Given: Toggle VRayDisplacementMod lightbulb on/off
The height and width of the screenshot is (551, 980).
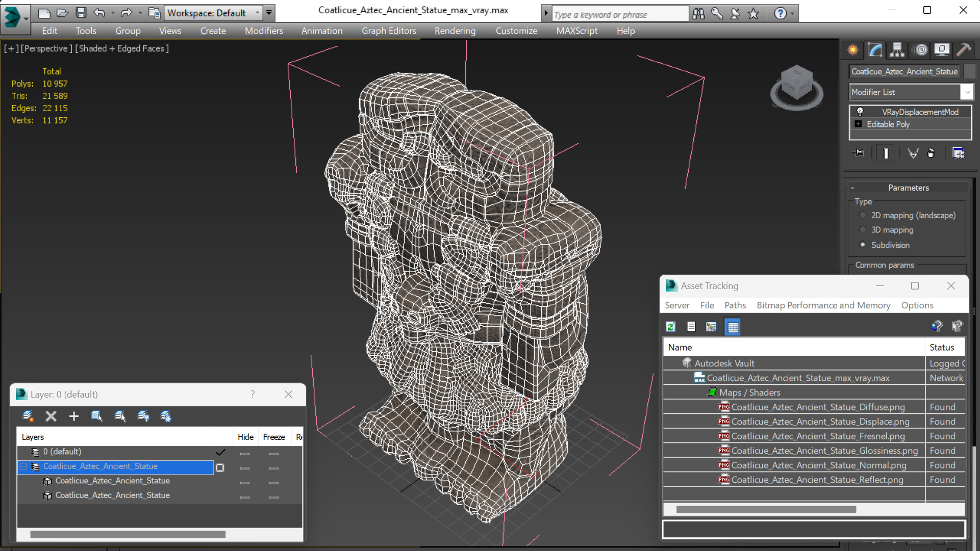Looking at the screenshot, I should pyautogui.click(x=860, y=112).
